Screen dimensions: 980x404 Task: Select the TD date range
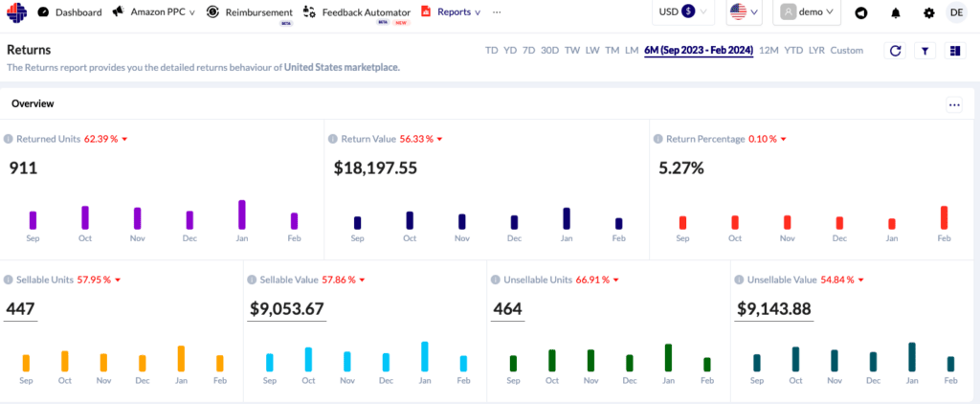pyautogui.click(x=491, y=51)
